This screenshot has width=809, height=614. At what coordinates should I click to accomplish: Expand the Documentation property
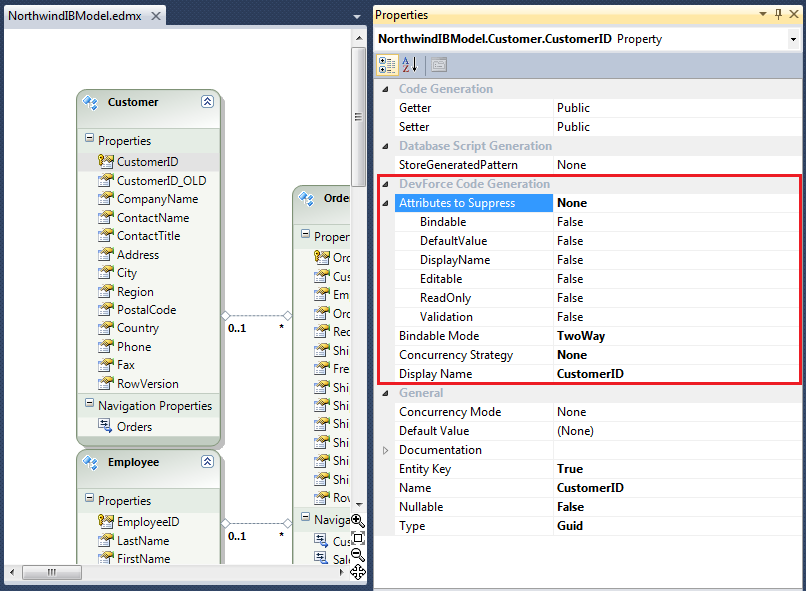[x=385, y=450]
